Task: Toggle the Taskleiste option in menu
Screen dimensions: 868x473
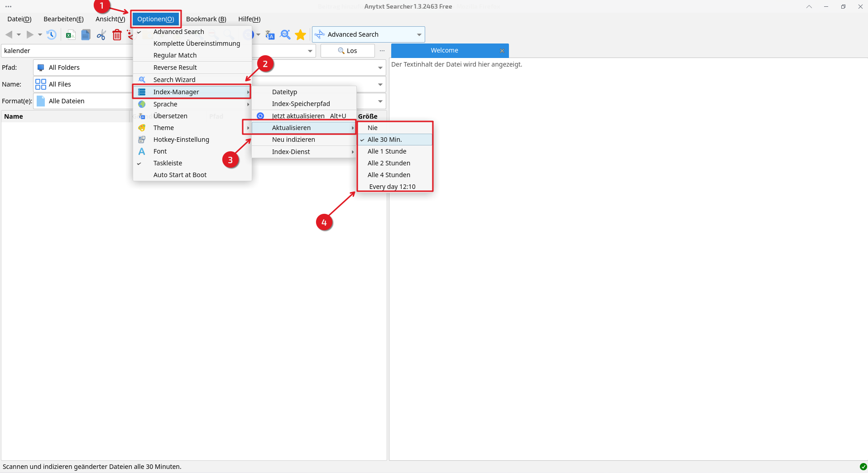Action: (168, 163)
